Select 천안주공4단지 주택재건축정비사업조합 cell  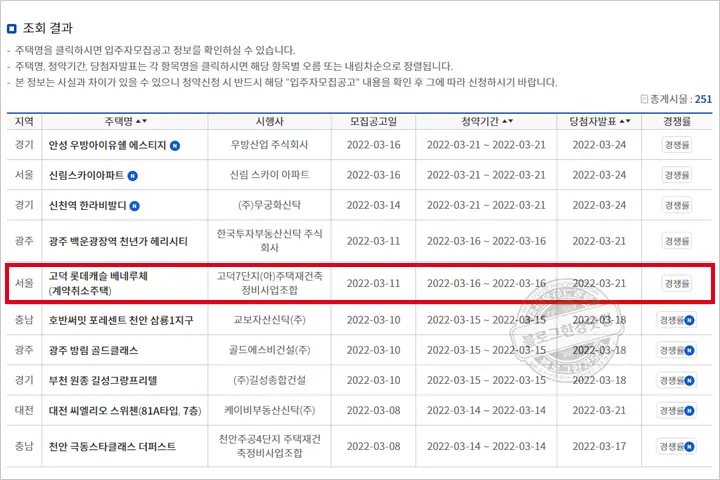[270, 446]
